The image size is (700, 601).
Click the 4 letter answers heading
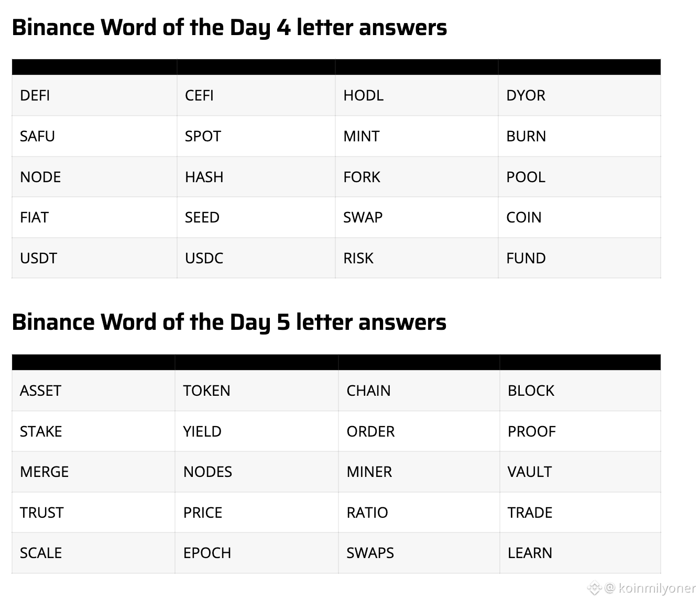pos(229,27)
